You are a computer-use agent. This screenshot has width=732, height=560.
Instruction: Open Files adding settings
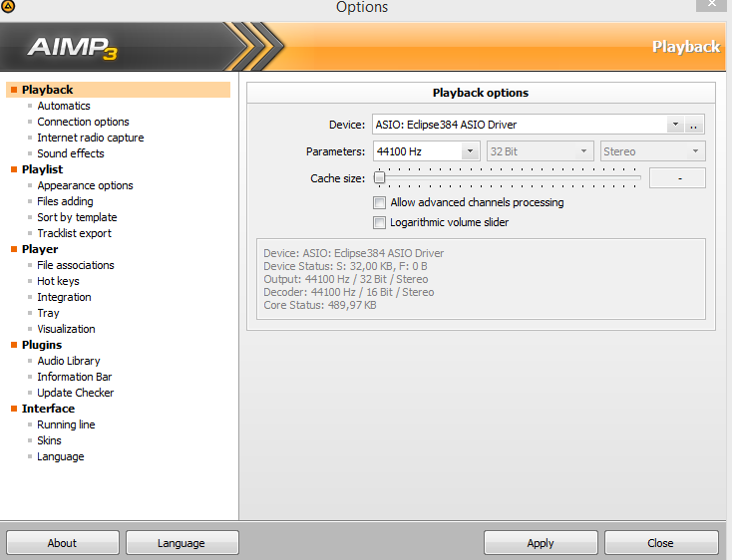65,201
